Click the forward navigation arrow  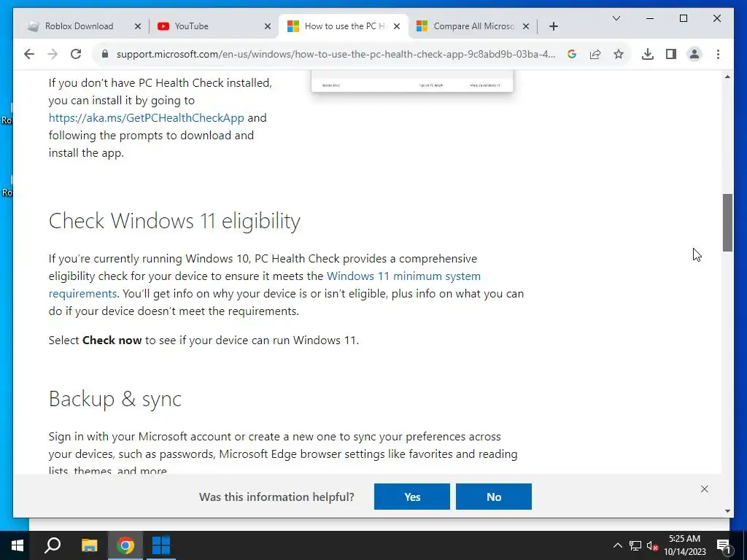click(53, 54)
